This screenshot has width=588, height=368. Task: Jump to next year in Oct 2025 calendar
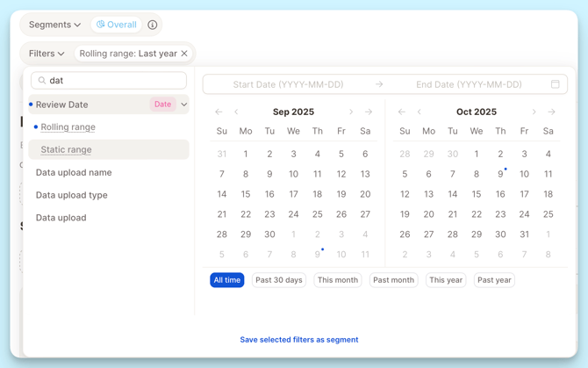[551, 112]
